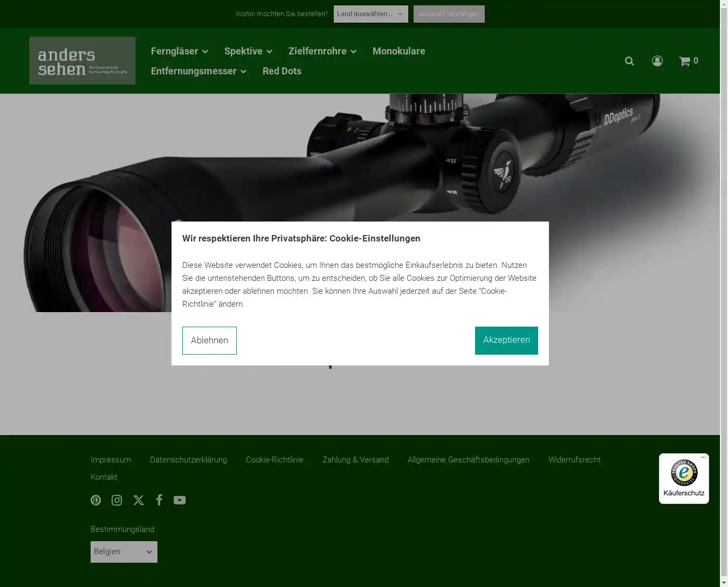Decline cookies via Ablehnen button

(209, 340)
